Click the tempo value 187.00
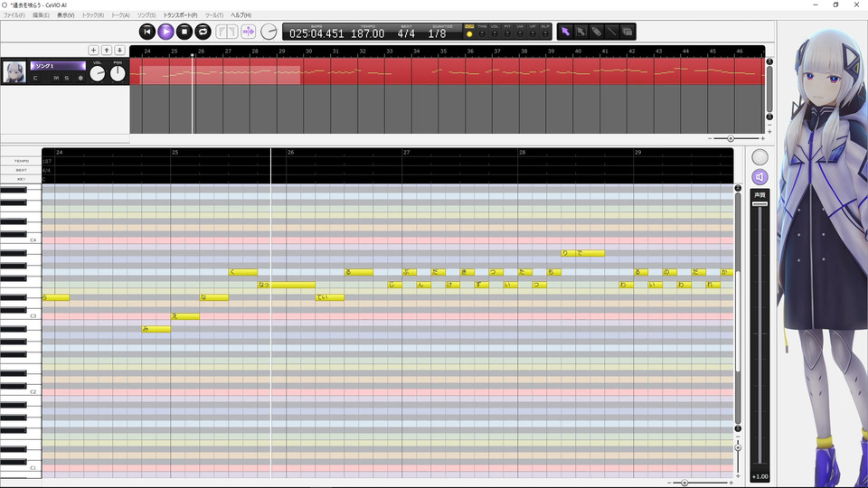This screenshot has height=488, width=868. point(368,33)
